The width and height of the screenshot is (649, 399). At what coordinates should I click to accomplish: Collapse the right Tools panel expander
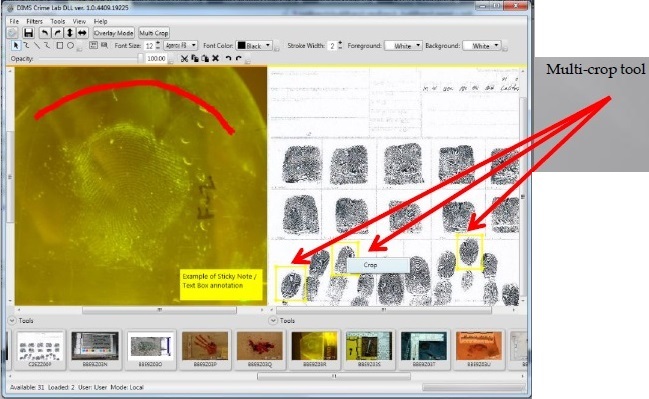coord(272,320)
